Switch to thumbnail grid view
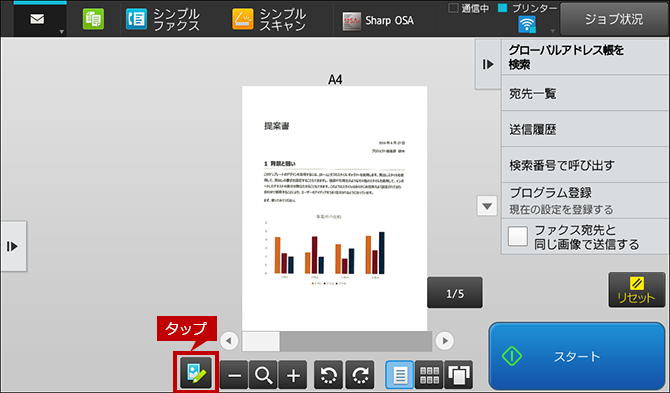This screenshot has height=393, width=670. coord(429,375)
